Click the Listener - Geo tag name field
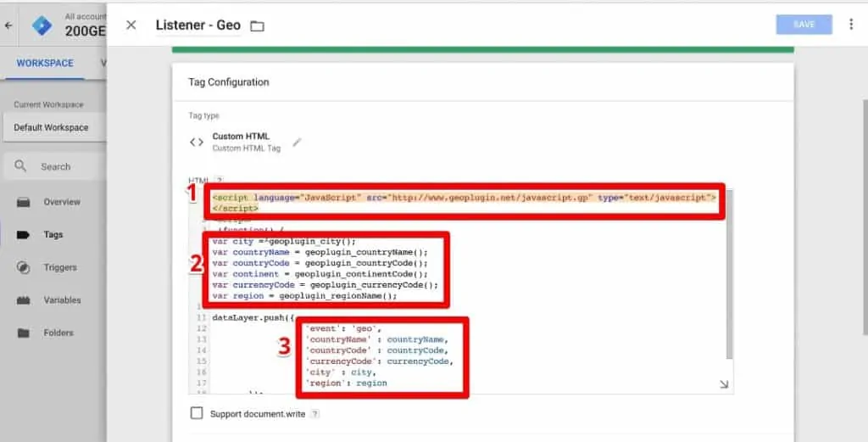This screenshot has height=442, width=868. pyautogui.click(x=198, y=25)
